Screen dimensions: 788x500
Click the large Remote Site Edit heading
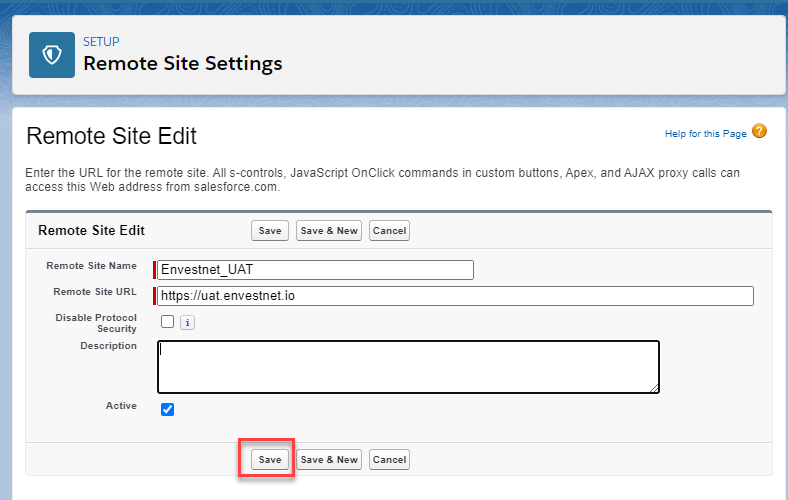[x=112, y=136]
